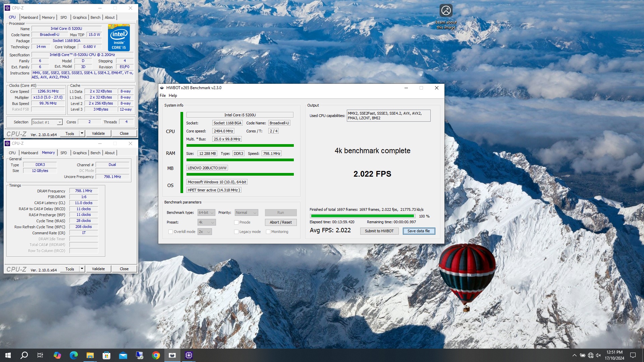Image resolution: width=644 pixels, height=362 pixels.
Task: Launch Copilot from taskbar
Action: tap(57, 355)
